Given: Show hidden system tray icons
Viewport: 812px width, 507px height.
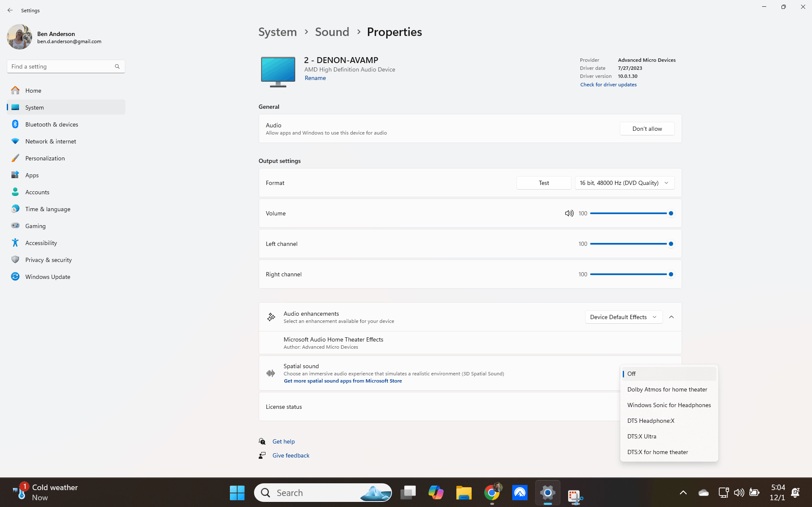Looking at the screenshot, I should point(683,493).
